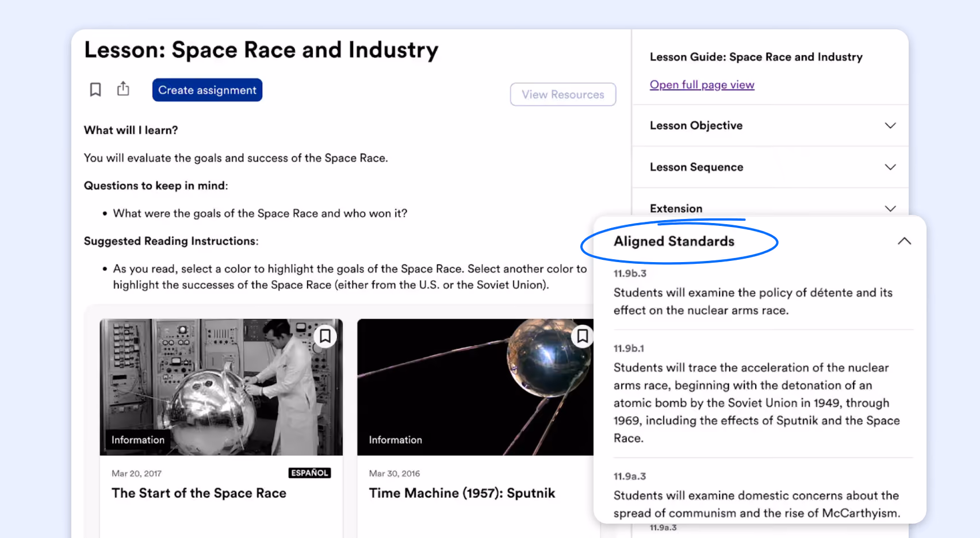The height and width of the screenshot is (538, 980).
Task: Collapse the Aligned Standards section
Action: (904, 241)
